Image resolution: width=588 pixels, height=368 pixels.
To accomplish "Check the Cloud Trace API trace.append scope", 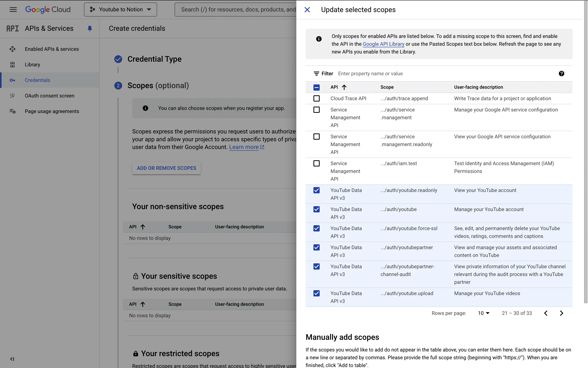I will [317, 98].
